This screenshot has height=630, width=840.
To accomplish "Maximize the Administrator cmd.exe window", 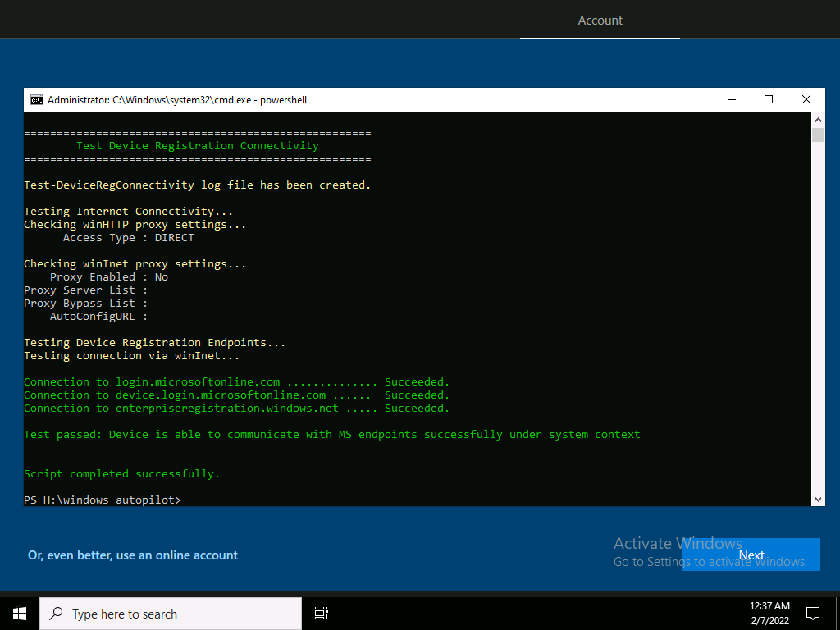I will (769, 99).
